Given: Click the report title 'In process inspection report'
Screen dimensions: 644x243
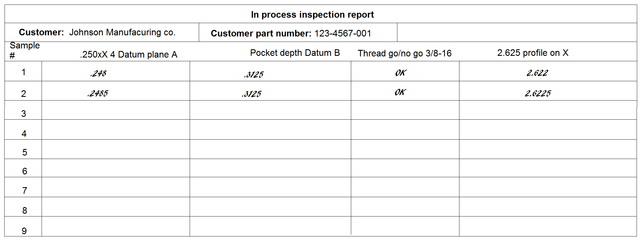Looking at the screenshot, I should point(312,15).
